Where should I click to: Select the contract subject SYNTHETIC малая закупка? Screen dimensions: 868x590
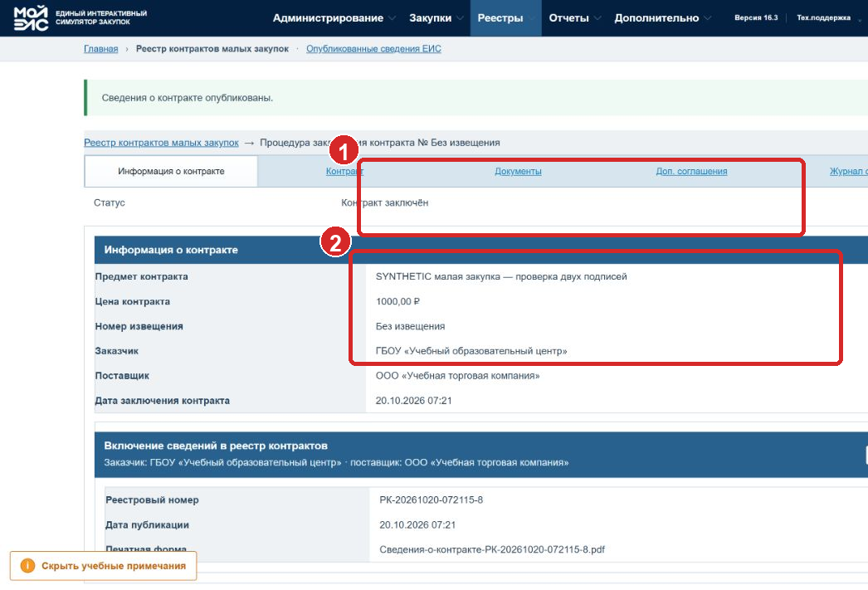pos(501,276)
